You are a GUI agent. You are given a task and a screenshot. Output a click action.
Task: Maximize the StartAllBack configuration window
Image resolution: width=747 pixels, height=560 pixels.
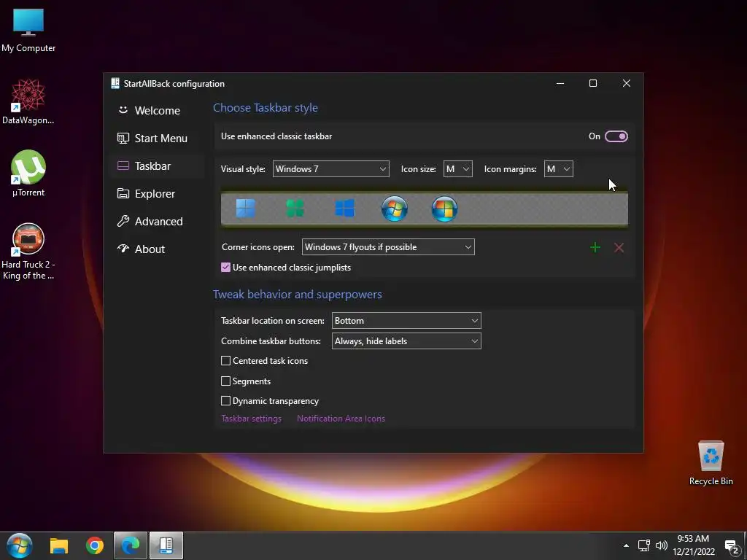pos(593,83)
